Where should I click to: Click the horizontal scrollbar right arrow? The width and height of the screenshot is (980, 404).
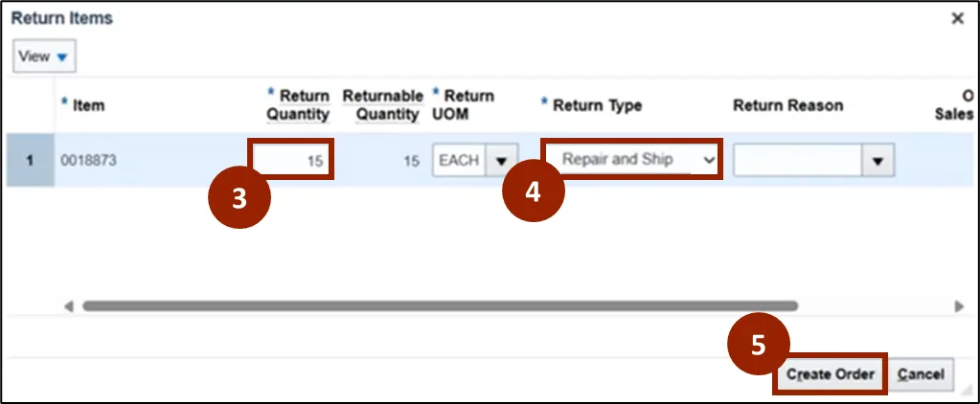pos(959,306)
